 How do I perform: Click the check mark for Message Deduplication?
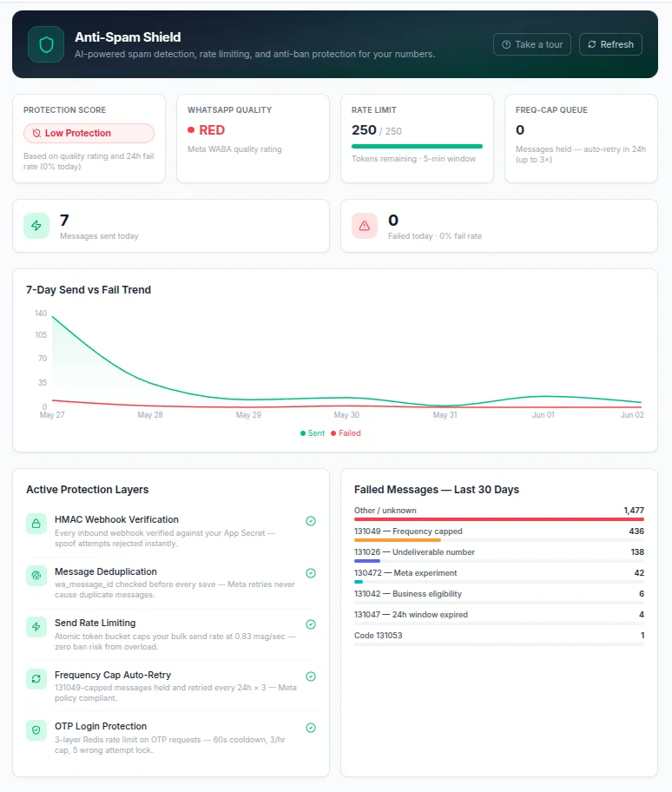point(311,573)
